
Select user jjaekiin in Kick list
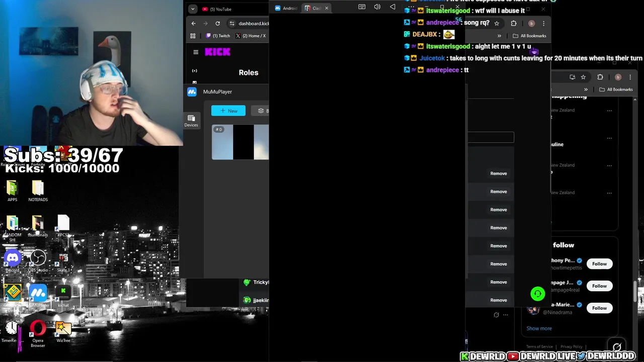(257, 300)
